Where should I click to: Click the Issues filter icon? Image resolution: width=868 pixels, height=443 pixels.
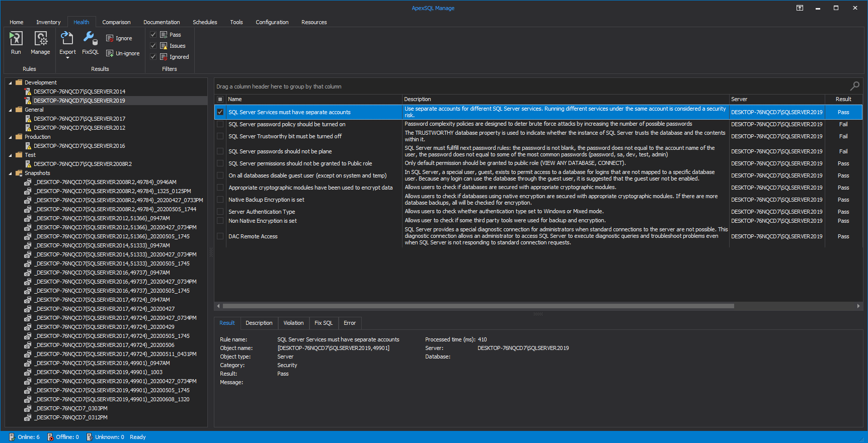164,46
